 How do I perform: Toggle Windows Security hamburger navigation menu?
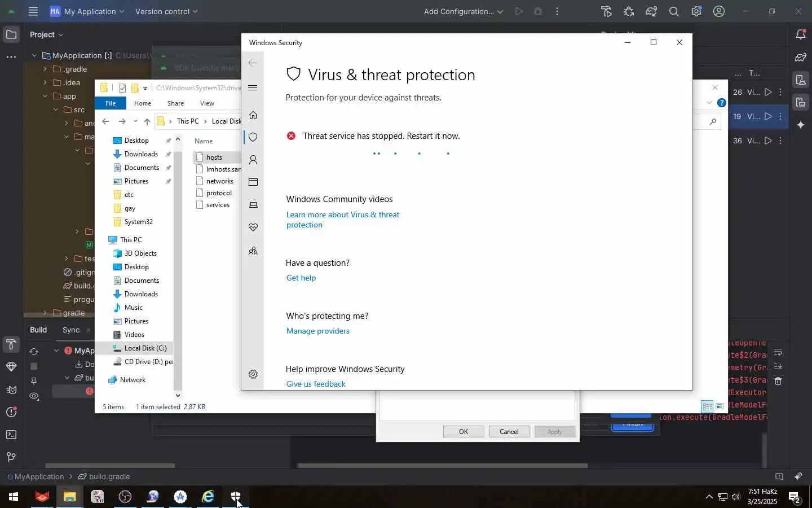pos(253,87)
